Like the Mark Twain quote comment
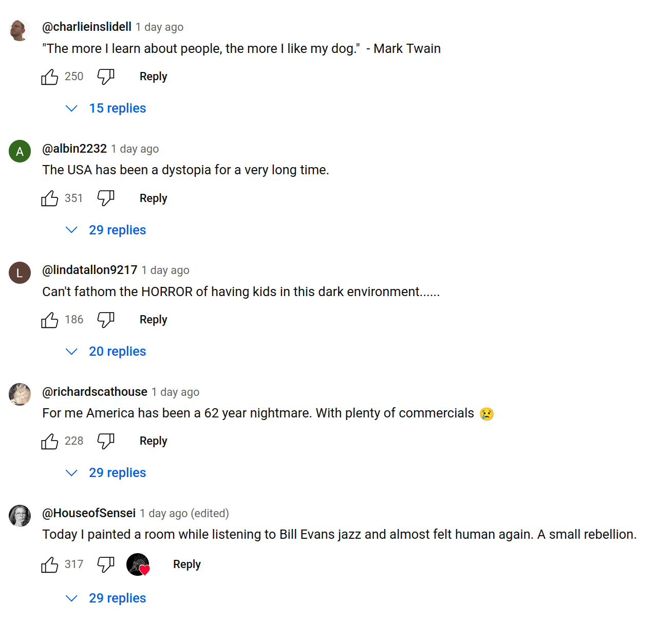This screenshot has height=620, width=672. [x=50, y=77]
